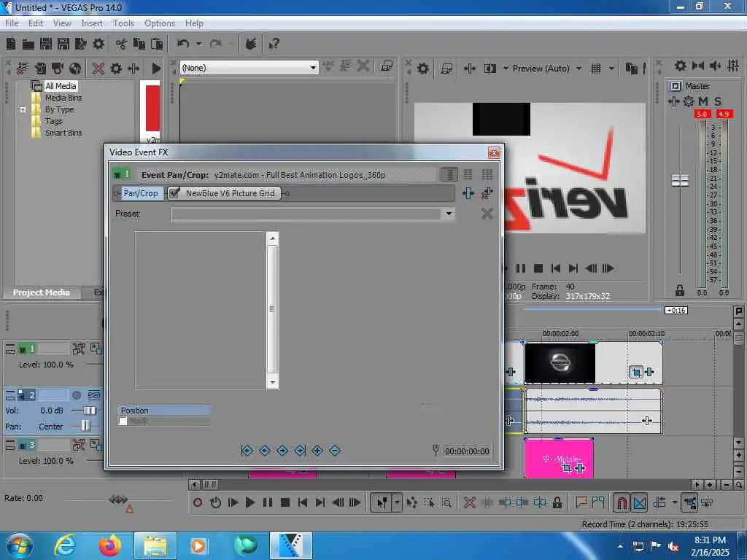Toggle Loop Playback in the transport bar
Image resolution: width=747 pixels, height=560 pixels.
point(215,502)
